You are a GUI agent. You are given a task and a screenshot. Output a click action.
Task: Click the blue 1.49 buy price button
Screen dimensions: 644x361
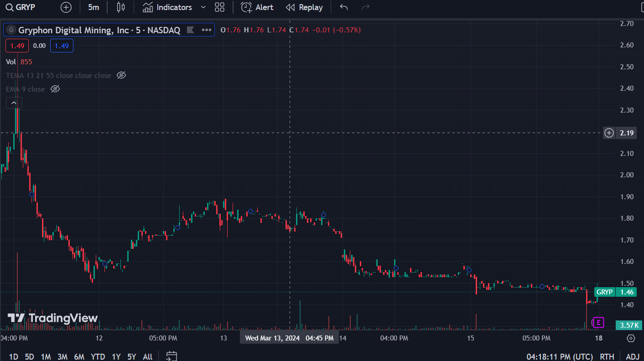(x=62, y=46)
